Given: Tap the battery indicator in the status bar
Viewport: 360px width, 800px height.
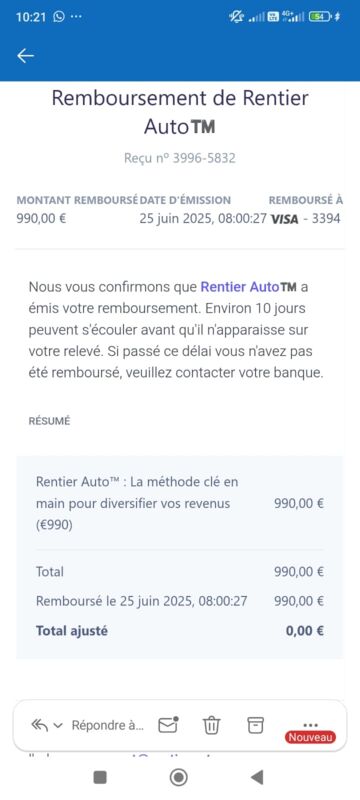Looking at the screenshot, I should click(320, 16).
